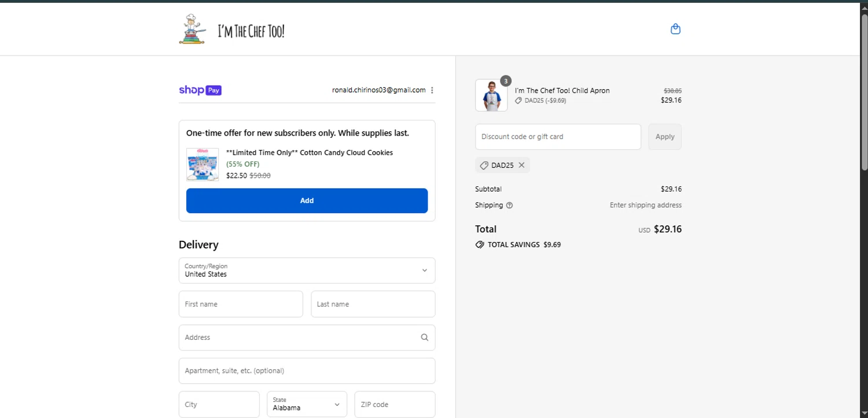
Task: Click the crossed-out $38.85 apron price
Action: coord(672,91)
